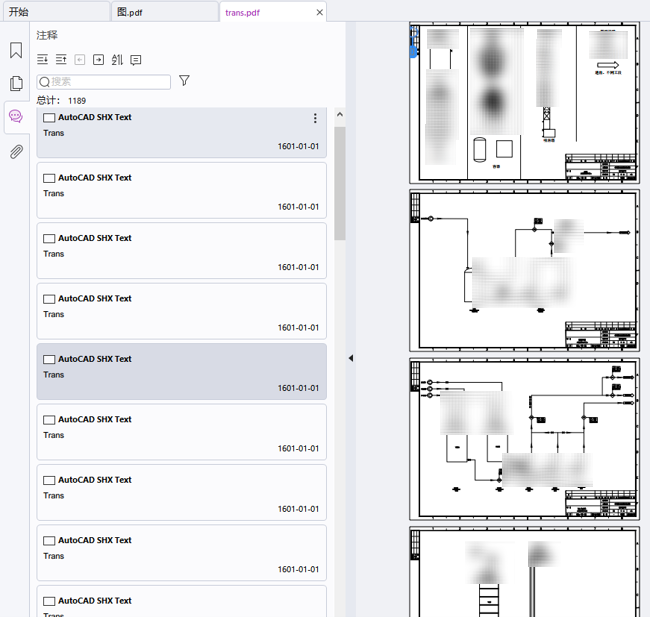Click the 1601-01-01 date on eighth comment
The width and height of the screenshot is (650, 617).
298,569
